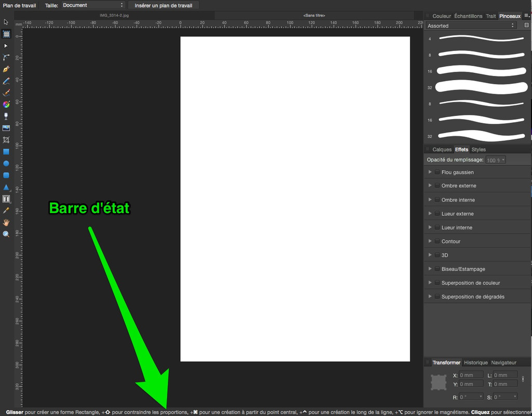Image resolution: width=532 pixels, height=416 pixels.
Task: Open the R rotation dropdown
Action: point(471,397)
